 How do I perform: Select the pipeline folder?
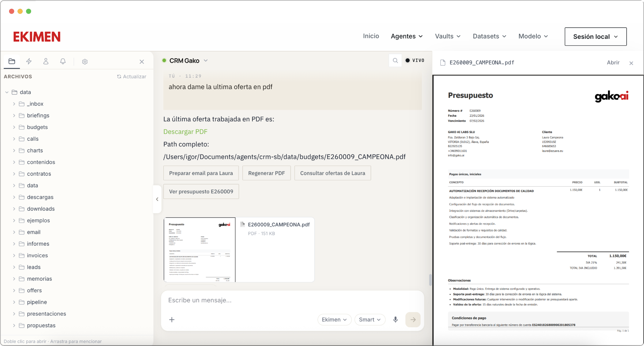pos(37,302)
